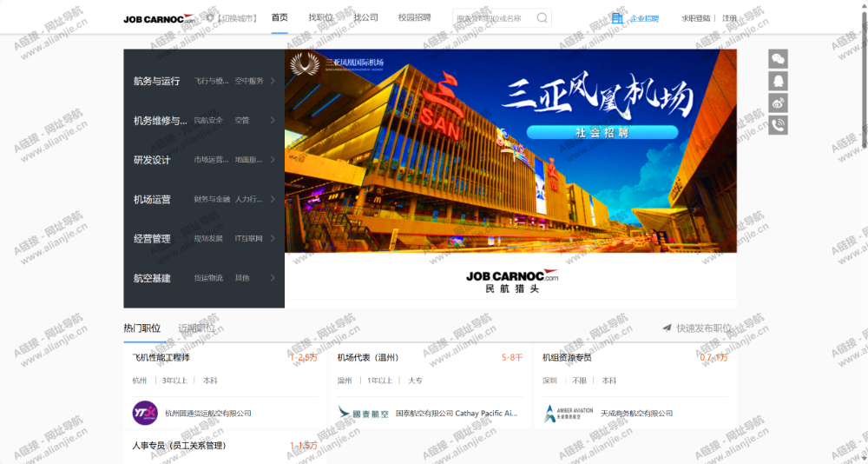Expand the 研发设计 category arrow
Viewport: 868px width, 464px height.
coord(273,160)
